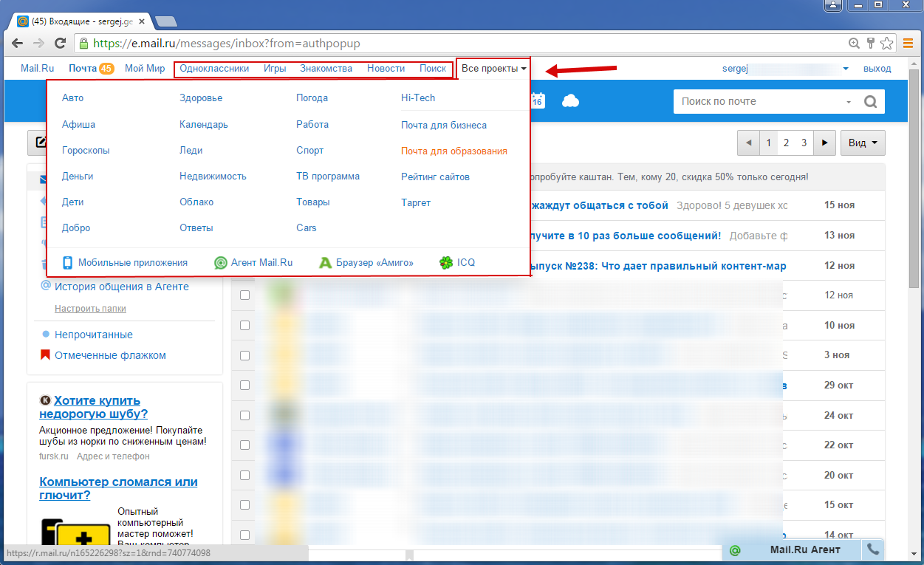924x565 pixels.
Task: Open the calendar icon in blue header
Action: pyautogui.click(x=538, y=101)
